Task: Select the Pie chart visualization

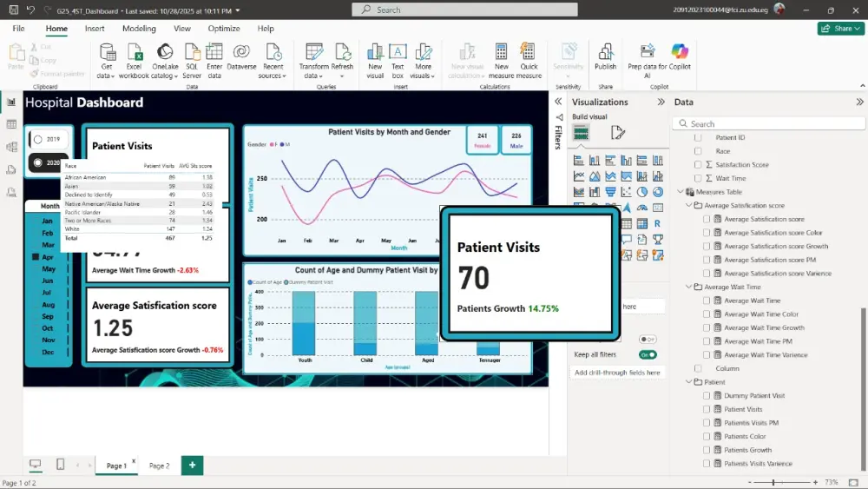Action: click(641, 192)
